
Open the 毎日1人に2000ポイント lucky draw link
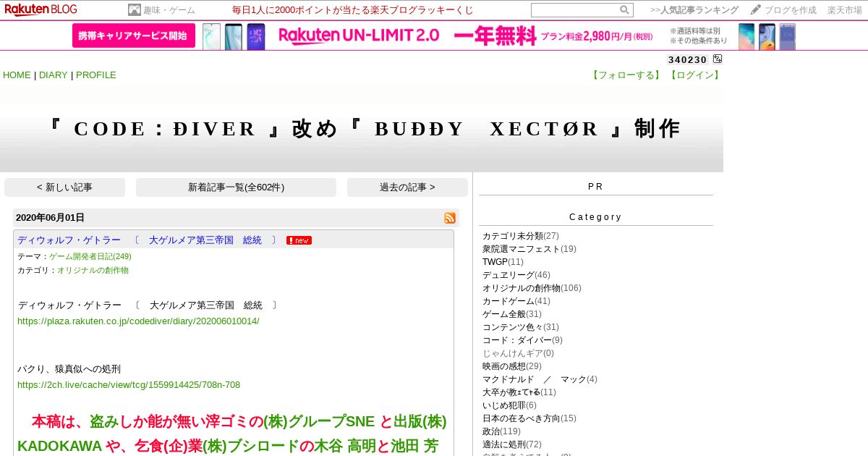click(x=353, y=10)
